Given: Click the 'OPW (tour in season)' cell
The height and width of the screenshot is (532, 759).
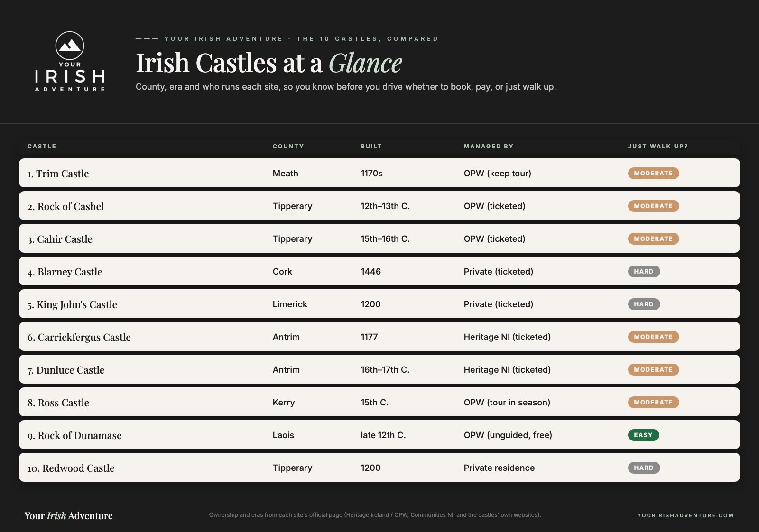Looking at the screenshot, I should (507, 402).
